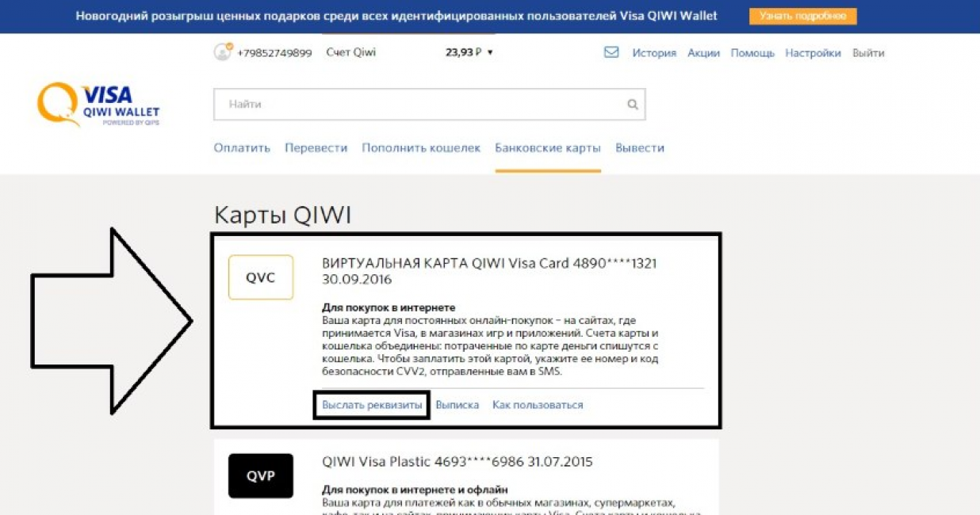
Task: Open the Акции link
Action: (703, 53)
